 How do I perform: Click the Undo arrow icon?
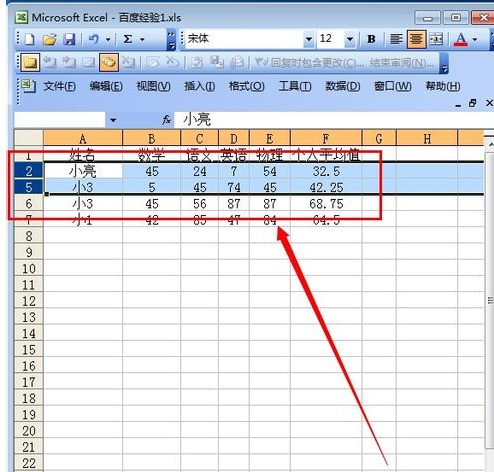[93, 39]
